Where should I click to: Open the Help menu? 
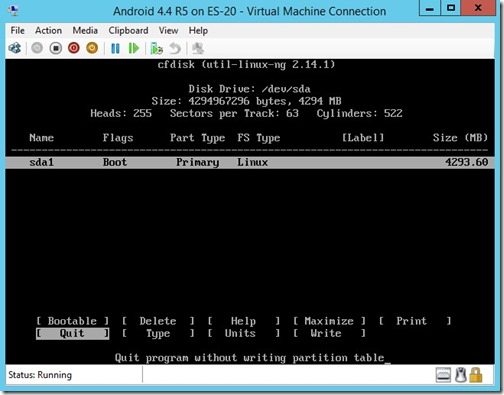(198, 31)
